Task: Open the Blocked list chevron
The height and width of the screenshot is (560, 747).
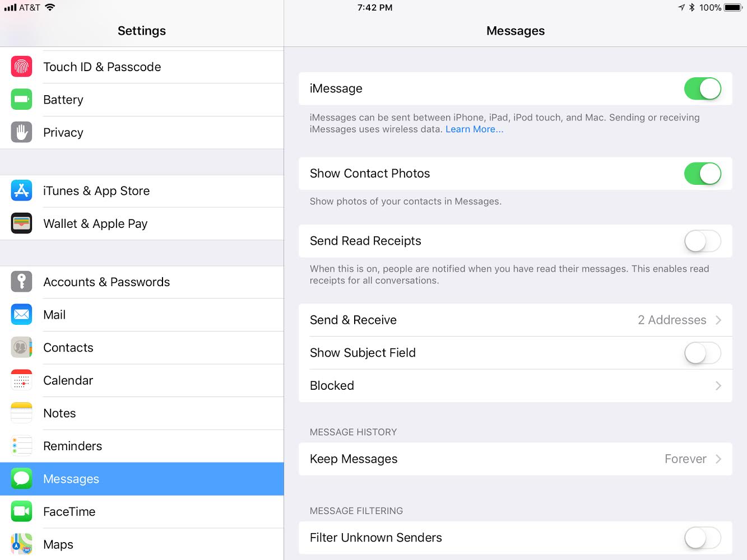Action: point(718,386)
